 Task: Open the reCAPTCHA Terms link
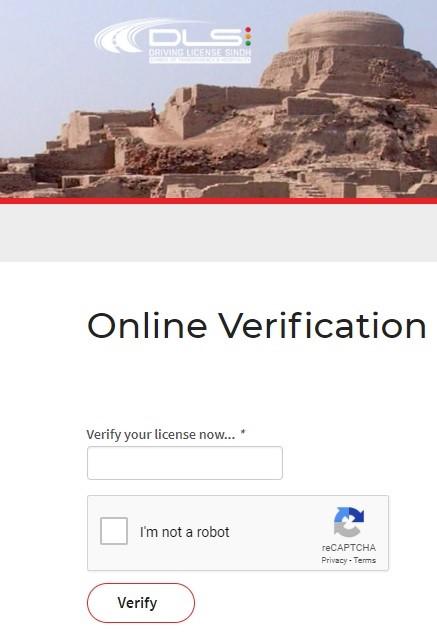point(365,560)
